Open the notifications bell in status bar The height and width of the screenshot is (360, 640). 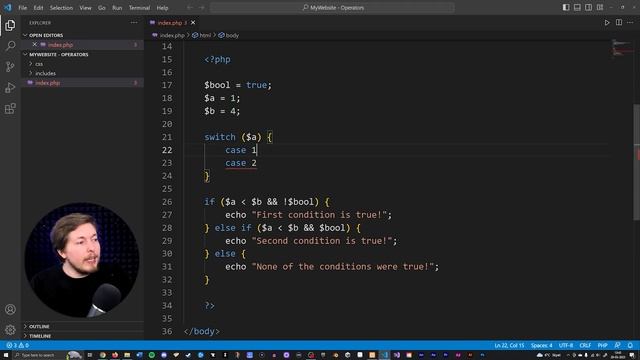(630, 345)
